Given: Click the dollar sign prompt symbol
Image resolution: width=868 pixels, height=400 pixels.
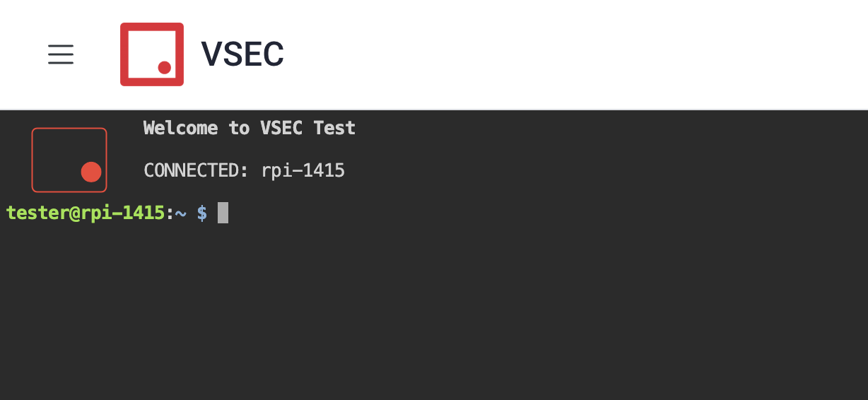Looking at the screenshot, I should point(202,213).
